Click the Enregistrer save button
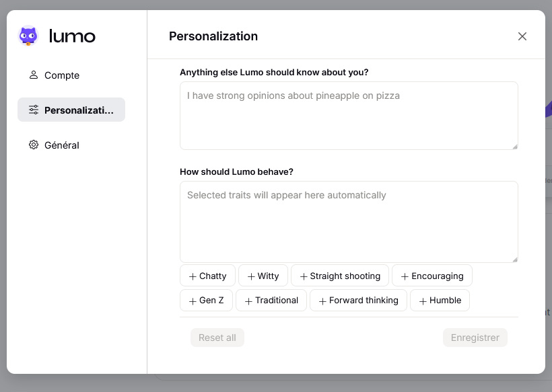Screen dimensions: 552x392 coord(475,338)
